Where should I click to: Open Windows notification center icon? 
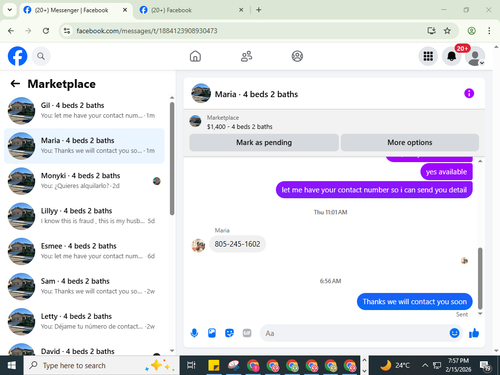(x=485, y=366)
